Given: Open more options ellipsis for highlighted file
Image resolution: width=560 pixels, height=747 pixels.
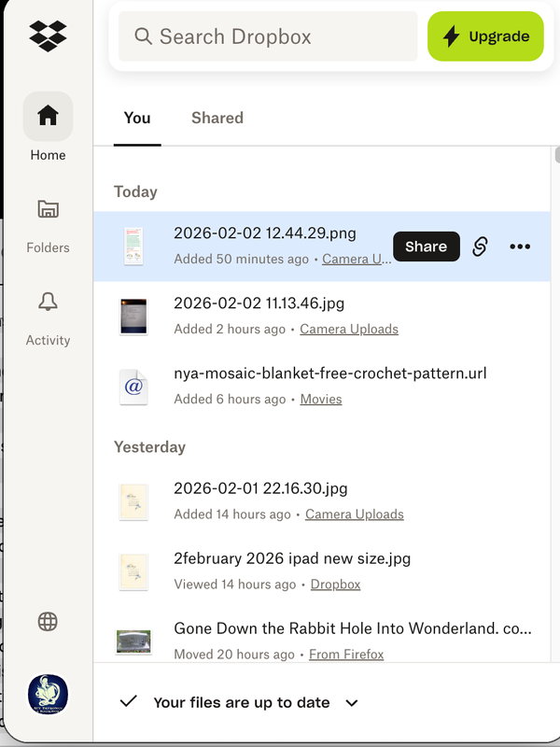Looking at the screenshot, I should pyautogui.click(x=520, y=247).
